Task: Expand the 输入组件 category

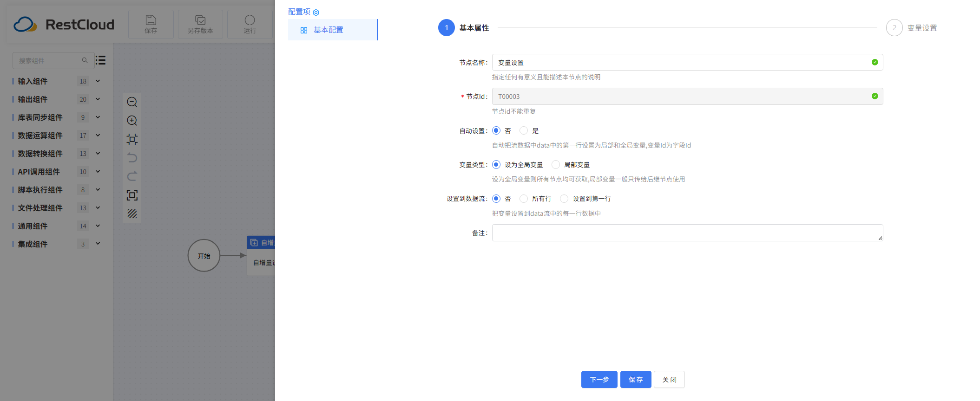Action: [x=98, y=81]
